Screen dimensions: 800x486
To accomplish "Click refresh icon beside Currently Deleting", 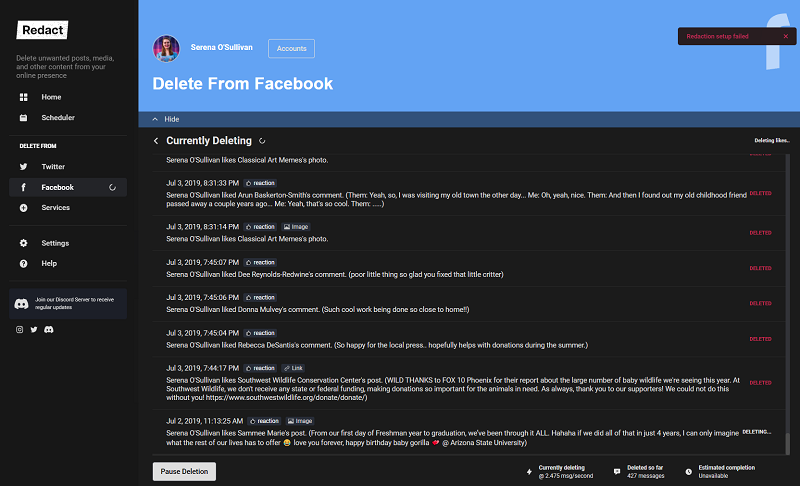I will 262,141.
